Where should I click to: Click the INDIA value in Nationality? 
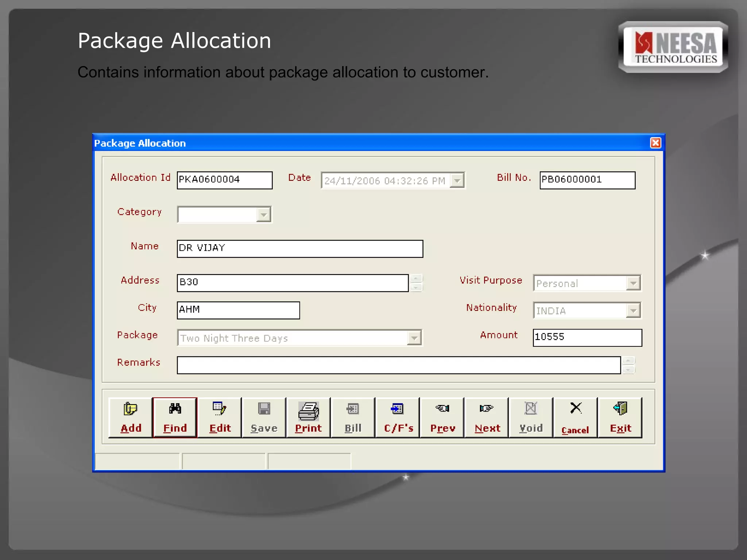pos(551,311)
